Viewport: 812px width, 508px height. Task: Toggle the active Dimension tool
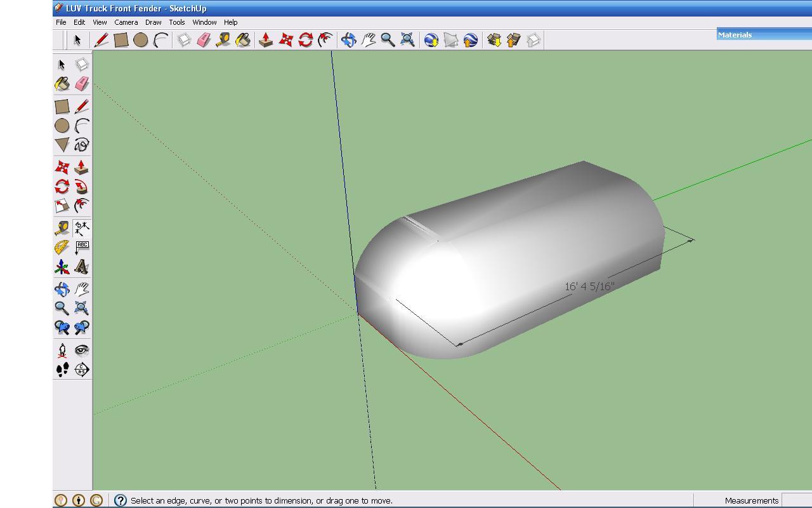click(x=82, y=227)
